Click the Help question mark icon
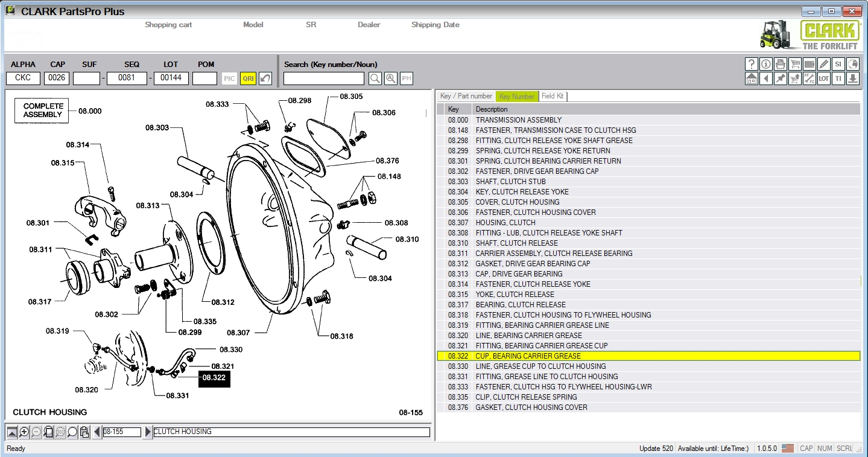The width and height of the screenshot is (868, 457). [751, 64]
